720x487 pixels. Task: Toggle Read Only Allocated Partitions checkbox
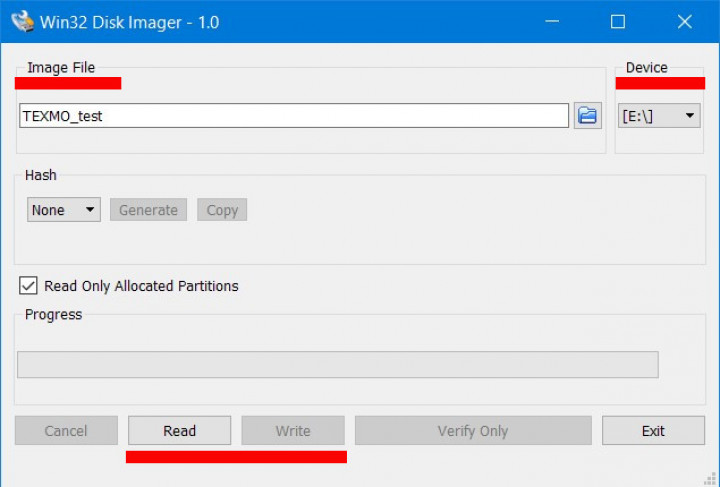(28, 285)
